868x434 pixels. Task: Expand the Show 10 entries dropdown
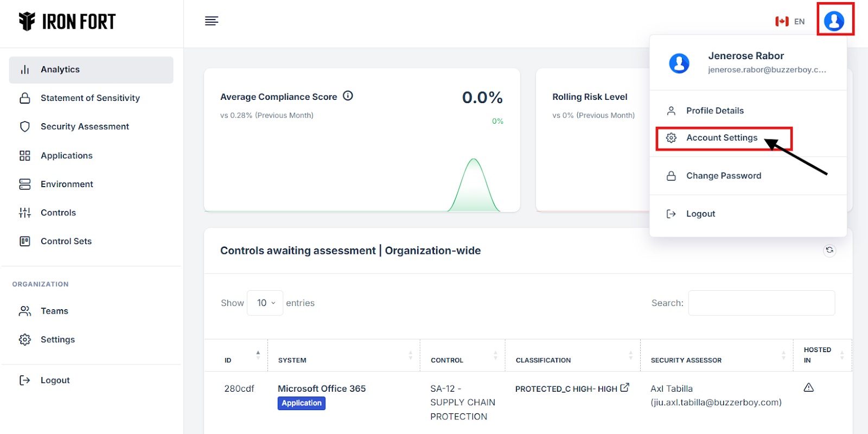point(265,303)
